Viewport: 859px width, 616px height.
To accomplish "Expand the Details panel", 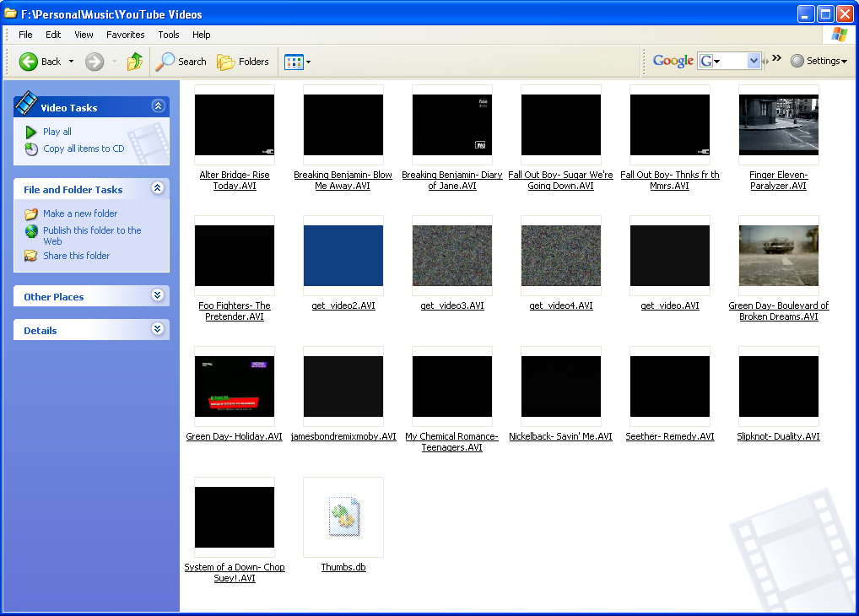I will tap(157, 330).
